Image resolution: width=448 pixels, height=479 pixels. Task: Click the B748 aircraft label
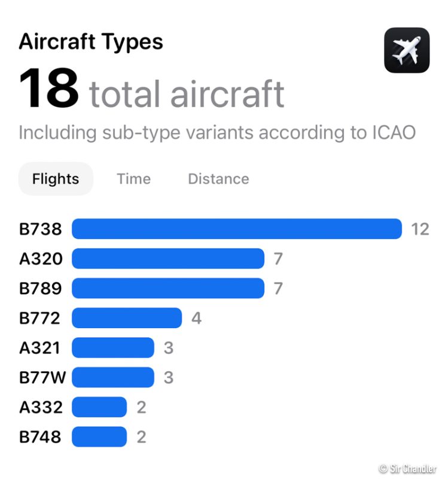tap(40, 436)
